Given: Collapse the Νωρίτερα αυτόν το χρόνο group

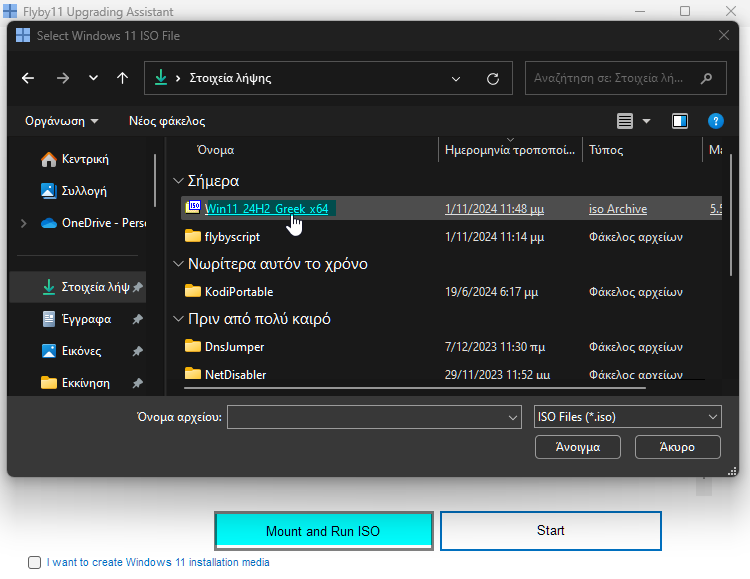Looking at the screenshot, I should pyautogui.click(x=178, y=264).
